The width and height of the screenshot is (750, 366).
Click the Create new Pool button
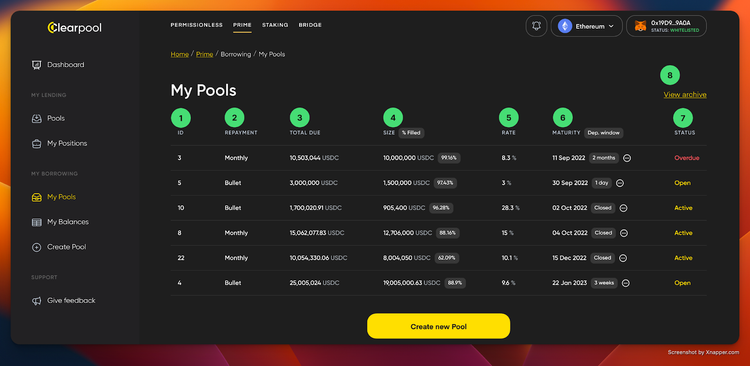tap(439, 326)
